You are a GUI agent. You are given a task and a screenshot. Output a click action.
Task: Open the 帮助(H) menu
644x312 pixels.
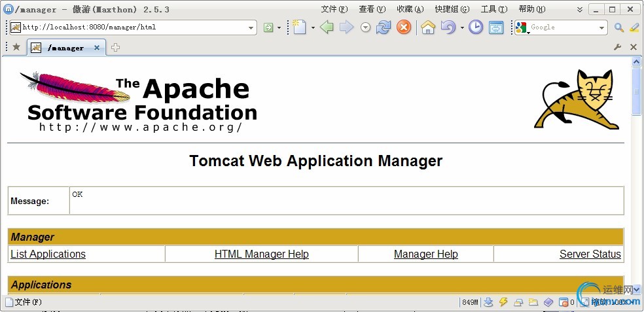pos(532,9)
